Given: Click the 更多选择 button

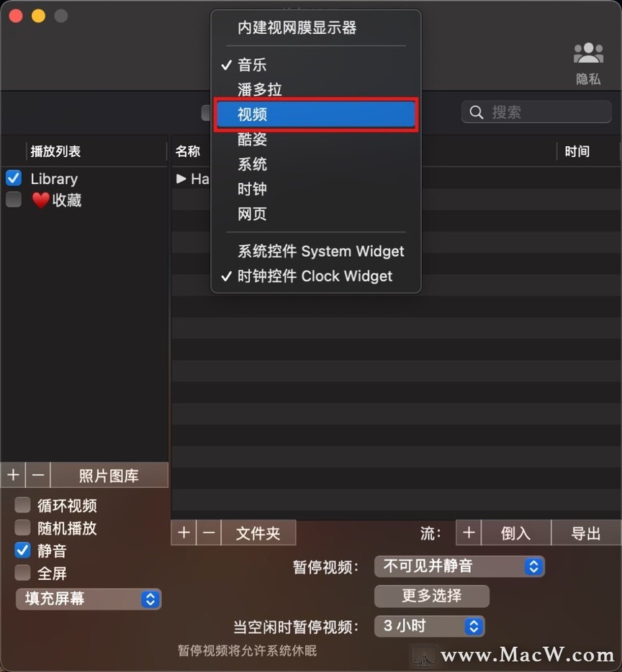Looking at the screenshot, I should [x=432, y=596].
